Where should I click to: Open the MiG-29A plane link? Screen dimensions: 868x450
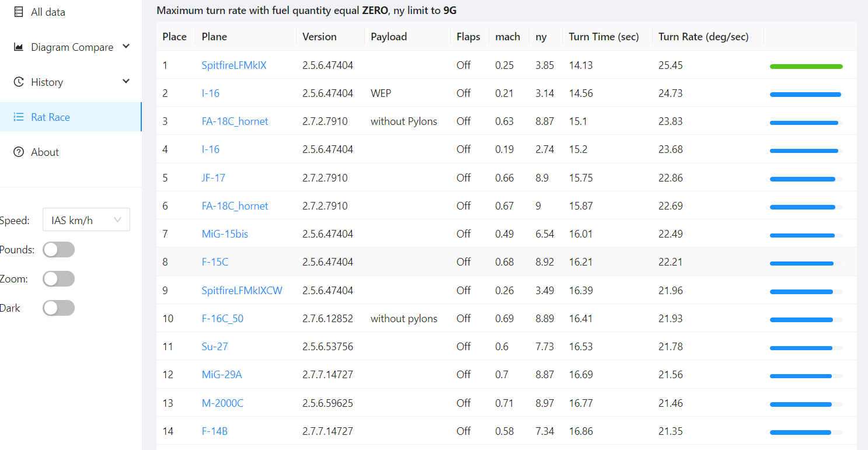(222, 375)
